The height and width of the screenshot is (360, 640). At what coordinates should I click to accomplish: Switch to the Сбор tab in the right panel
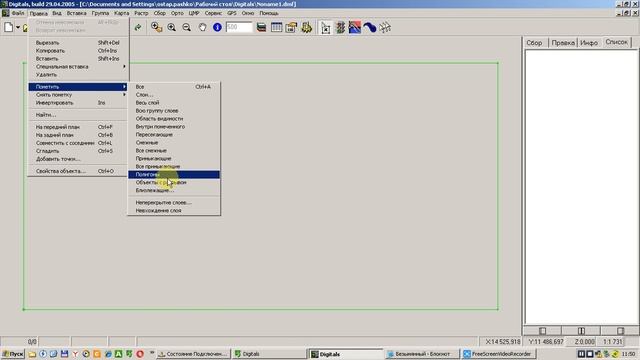(x=534, y=42)
